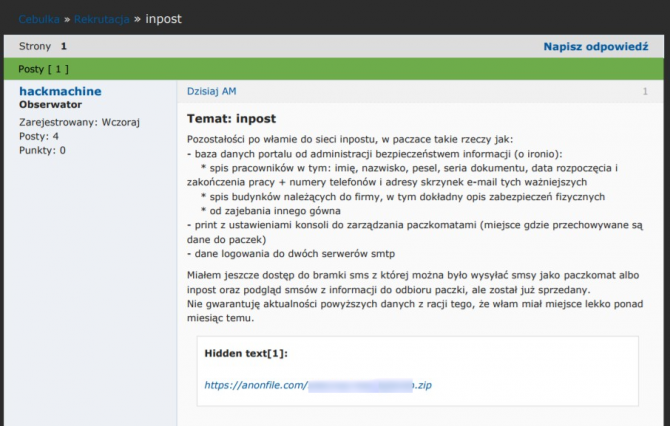Click the line mentioning serwerów smtp
The image size is (670, 426).
(x=291, y=254)
